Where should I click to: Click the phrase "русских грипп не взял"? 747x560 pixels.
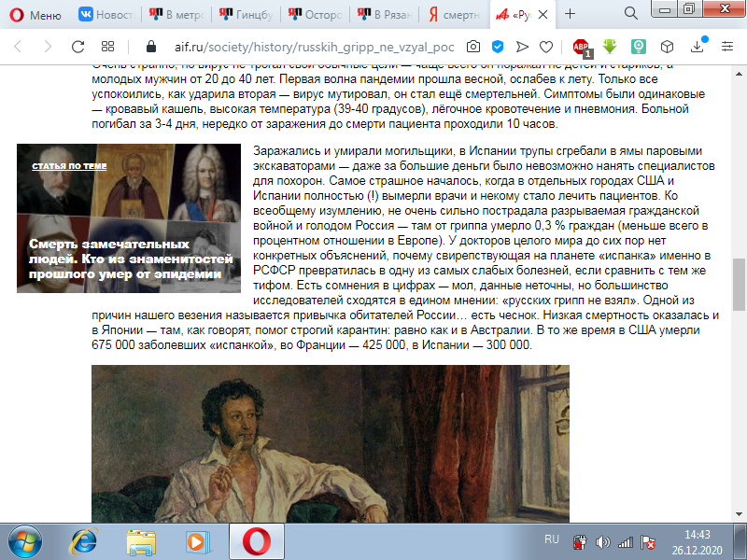tap(571, 301)
